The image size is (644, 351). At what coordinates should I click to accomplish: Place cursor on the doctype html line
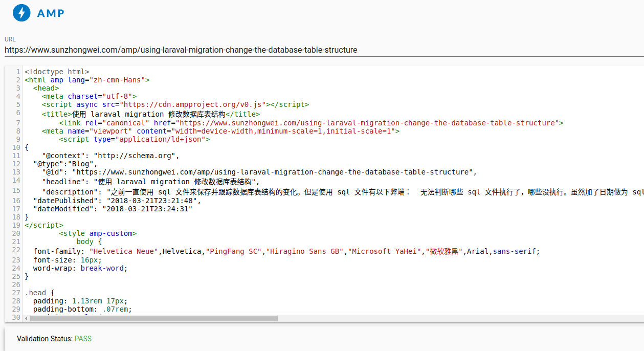[x=57, y=72]
